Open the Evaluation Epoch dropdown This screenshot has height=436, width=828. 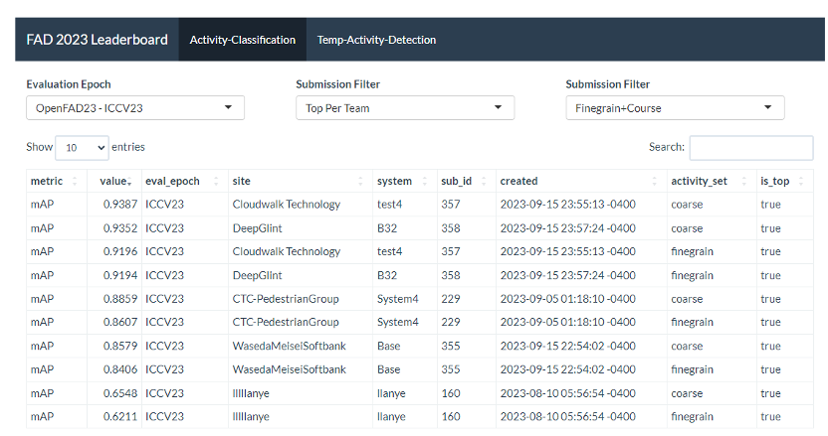[x=135, y=108]
